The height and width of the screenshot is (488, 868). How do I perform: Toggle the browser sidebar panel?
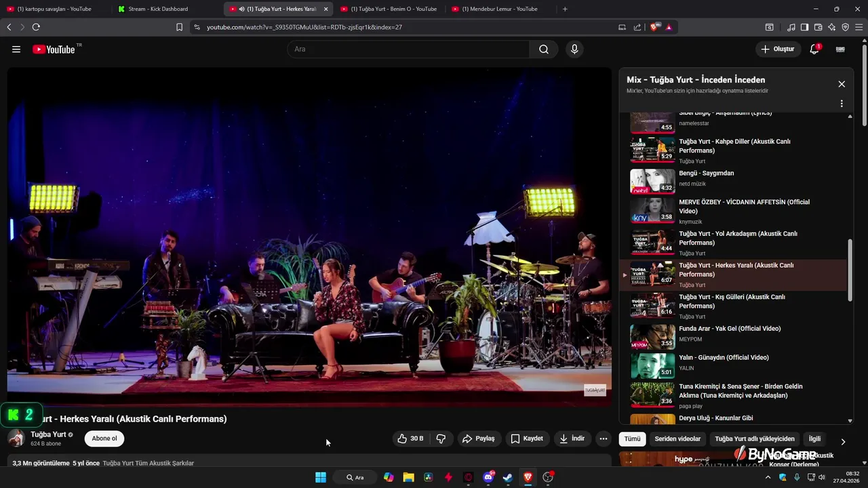tap(804, 27)
